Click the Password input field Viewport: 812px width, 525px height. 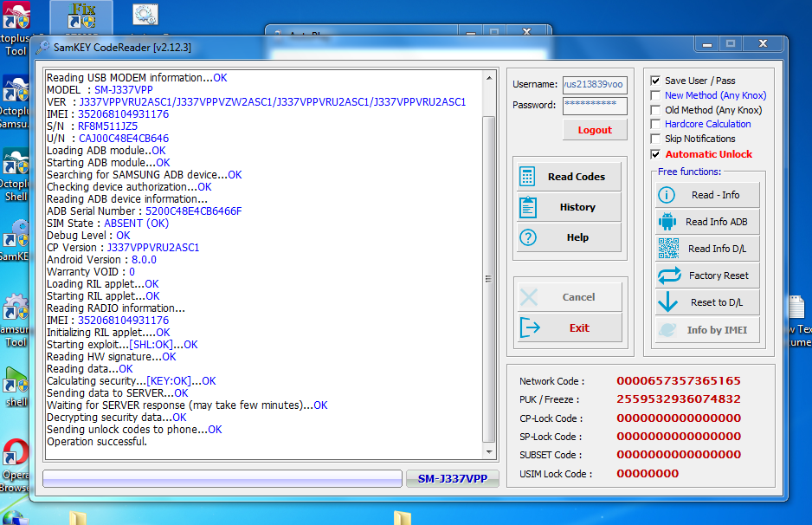[595, 105]
